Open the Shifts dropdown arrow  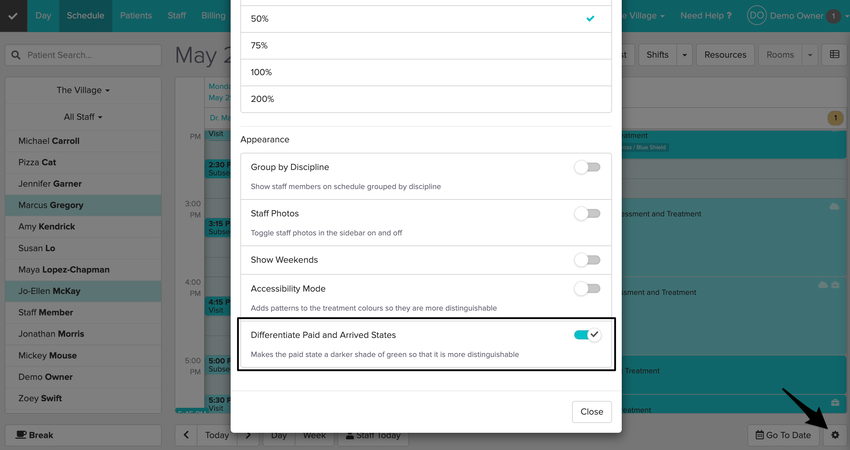pos(684,55)
